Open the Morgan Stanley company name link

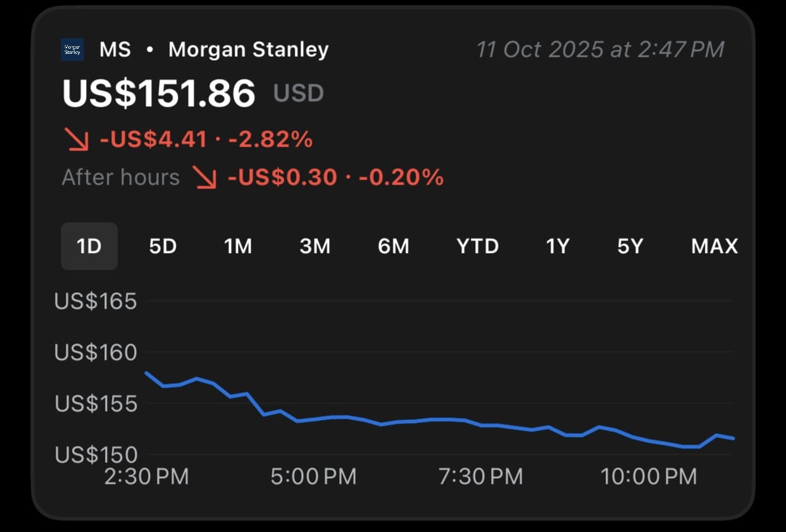point(248,49)
